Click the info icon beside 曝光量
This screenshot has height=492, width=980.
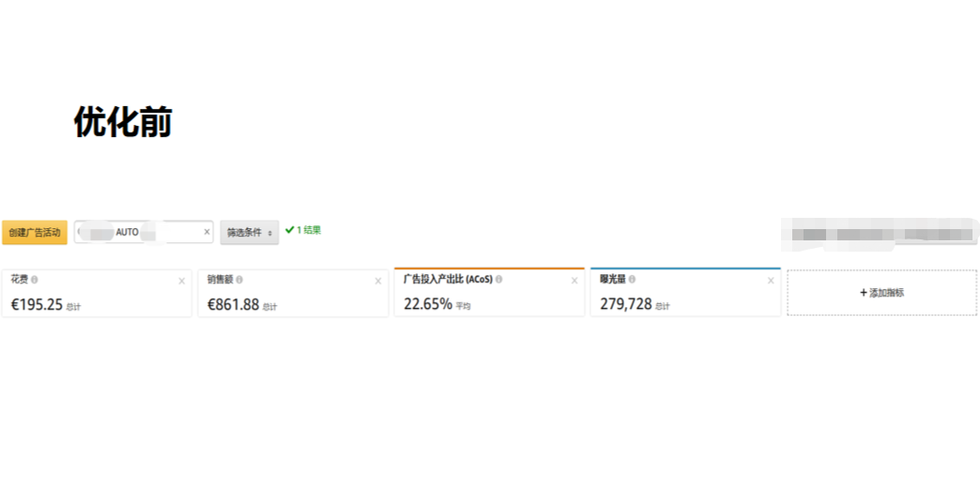coord(632,280)
